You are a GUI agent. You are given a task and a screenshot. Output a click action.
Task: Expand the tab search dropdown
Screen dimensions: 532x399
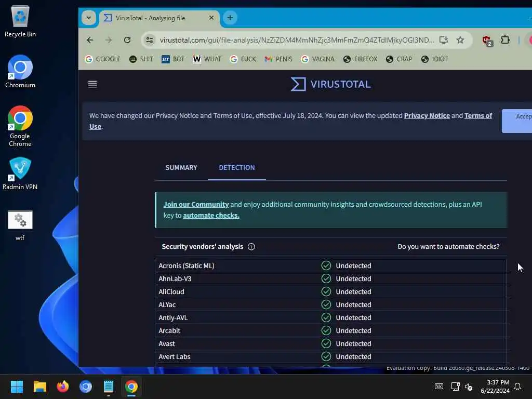88,18
